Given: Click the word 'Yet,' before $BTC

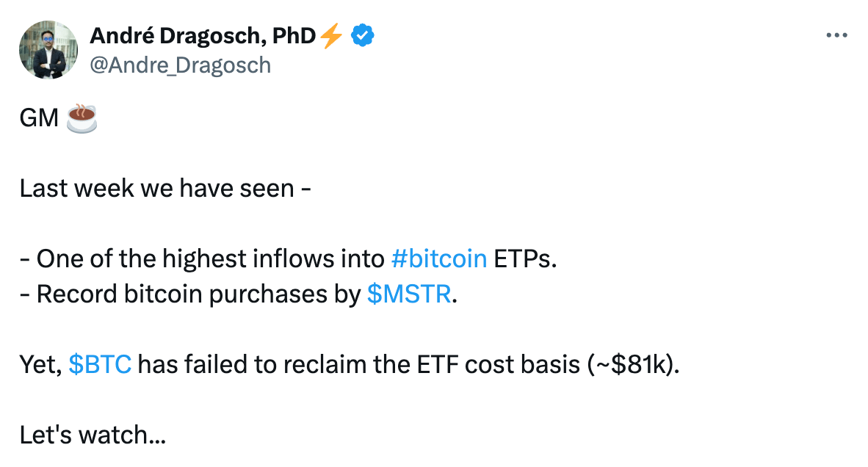Looking at the screenshot, I should [x=40, y=364].
